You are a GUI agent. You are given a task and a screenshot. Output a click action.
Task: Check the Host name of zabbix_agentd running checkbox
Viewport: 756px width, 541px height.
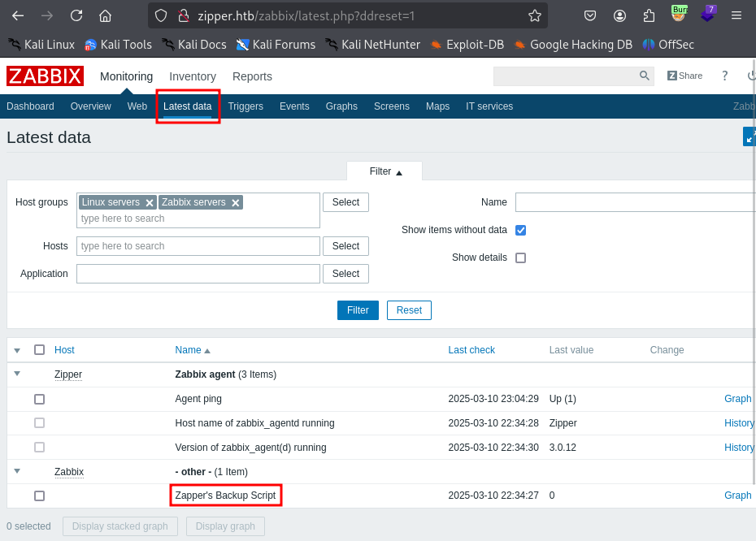point(40,423)
